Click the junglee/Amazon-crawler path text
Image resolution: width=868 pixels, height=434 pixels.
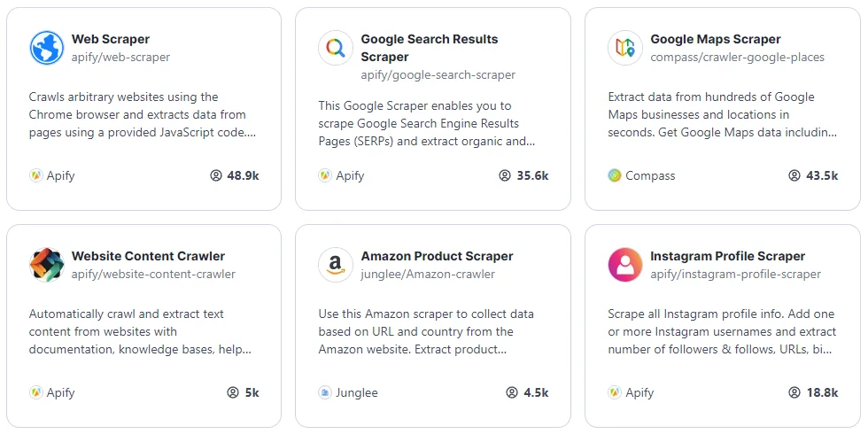[x=428, y=274]
